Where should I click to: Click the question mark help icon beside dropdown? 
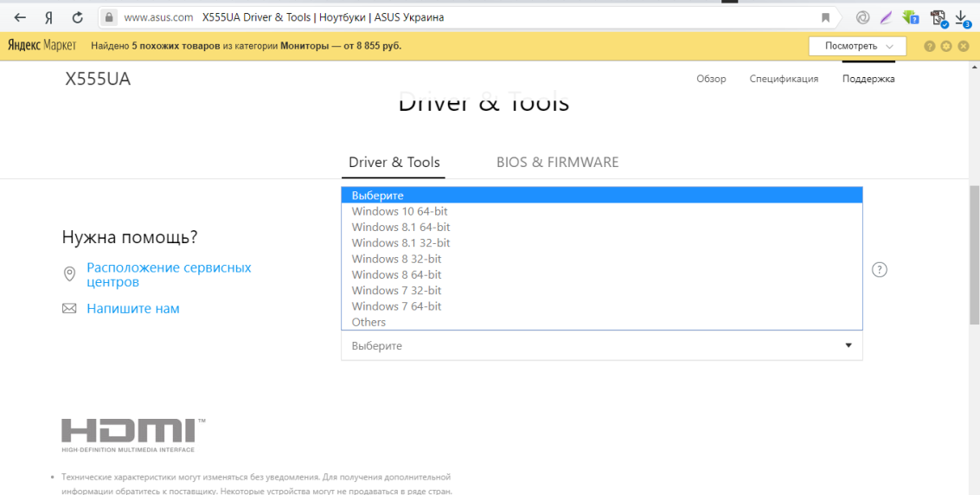(880, 270)
